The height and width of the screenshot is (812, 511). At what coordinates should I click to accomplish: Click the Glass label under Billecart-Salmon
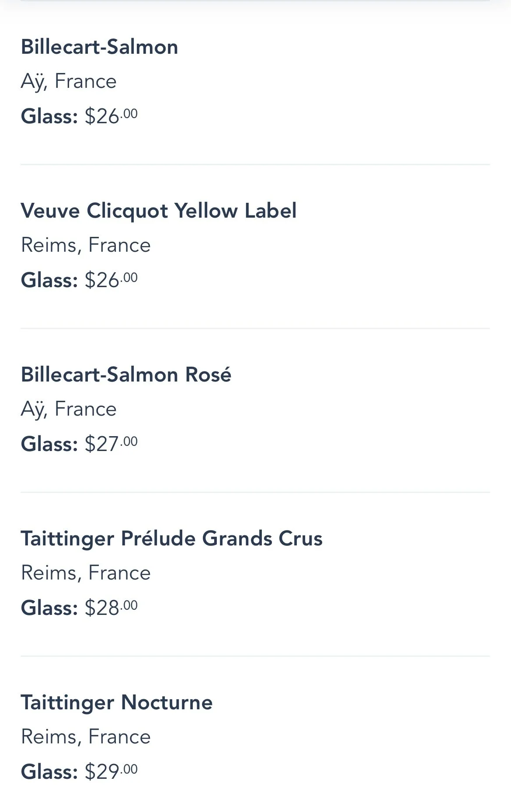click(49, 116)
